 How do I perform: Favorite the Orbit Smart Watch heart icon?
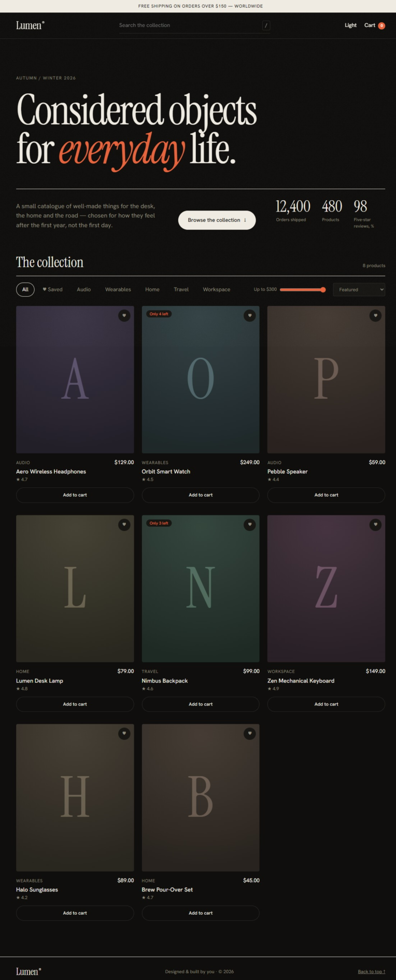pyautogui.click(x=250, y=315)
